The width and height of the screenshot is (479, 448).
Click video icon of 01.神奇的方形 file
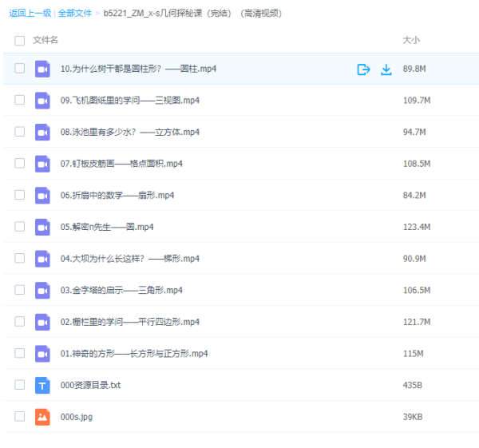42,354
